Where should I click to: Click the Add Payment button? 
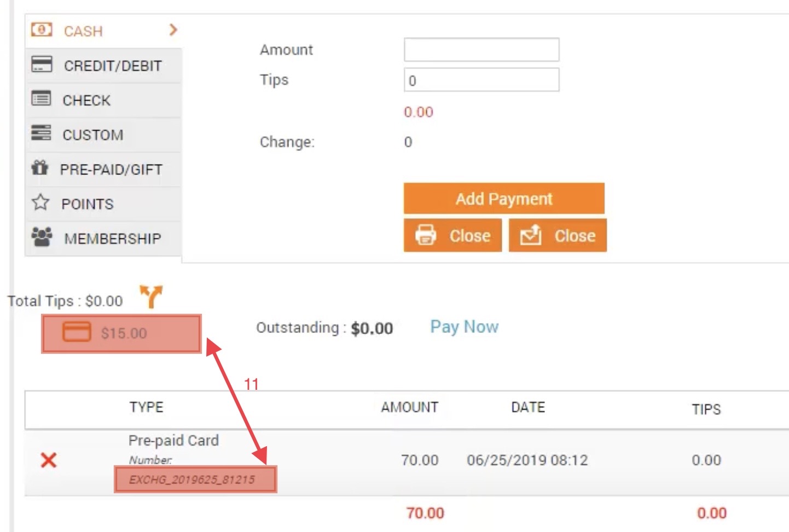pyautogui.click(x=504, y=198)
